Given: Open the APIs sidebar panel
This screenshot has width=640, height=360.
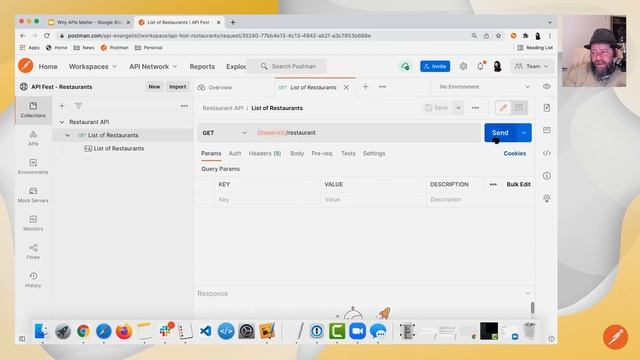Looking at the screenshot, I should click(33, 138).
